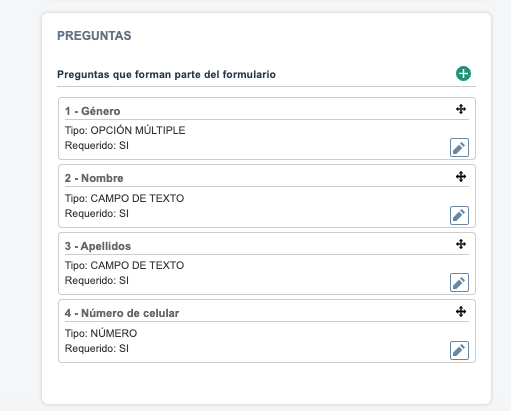Edit the Número de celular question
Screen dimensions: 511x411
point(459,350)
